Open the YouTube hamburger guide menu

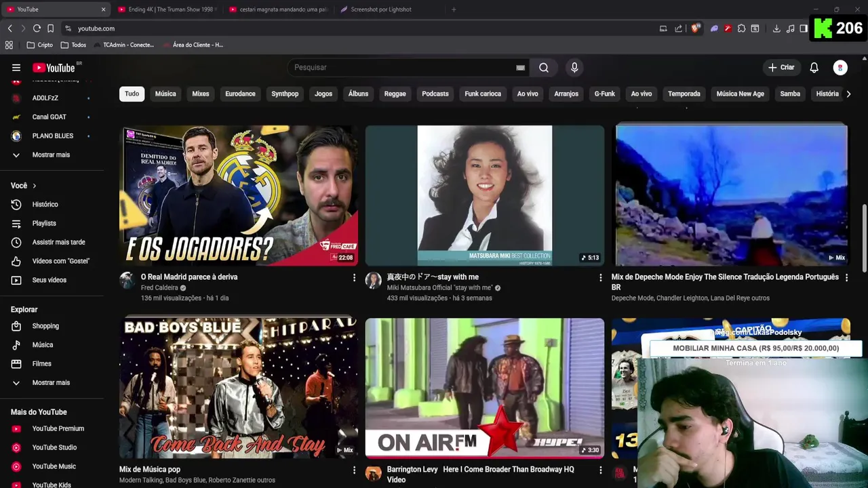pos(16,68)
